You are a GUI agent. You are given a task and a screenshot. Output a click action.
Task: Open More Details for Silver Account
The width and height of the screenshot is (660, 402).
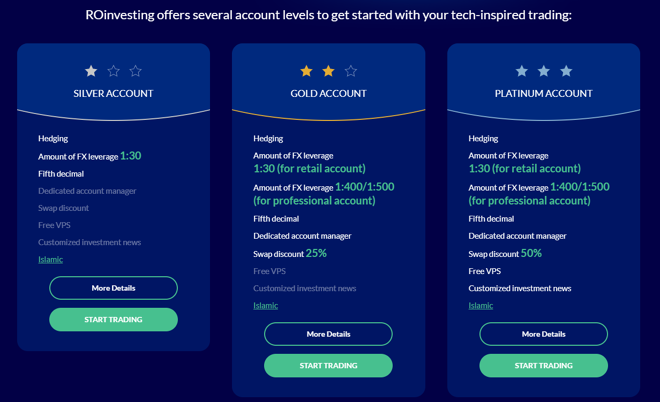click(x=113, y=288)
